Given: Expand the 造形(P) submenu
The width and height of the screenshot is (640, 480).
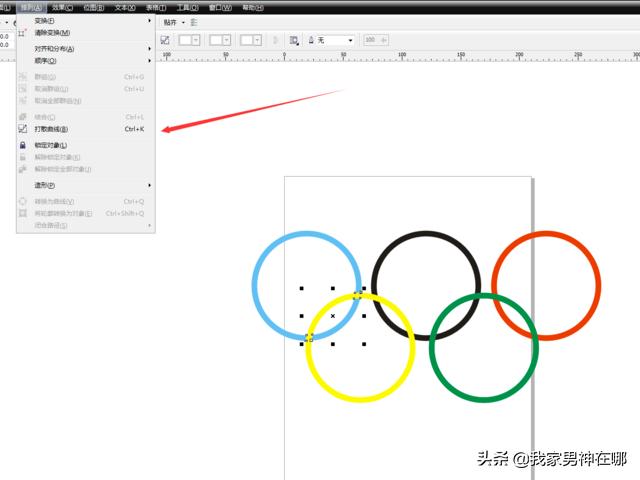Looking at the screenshot, I should (86, 185).
